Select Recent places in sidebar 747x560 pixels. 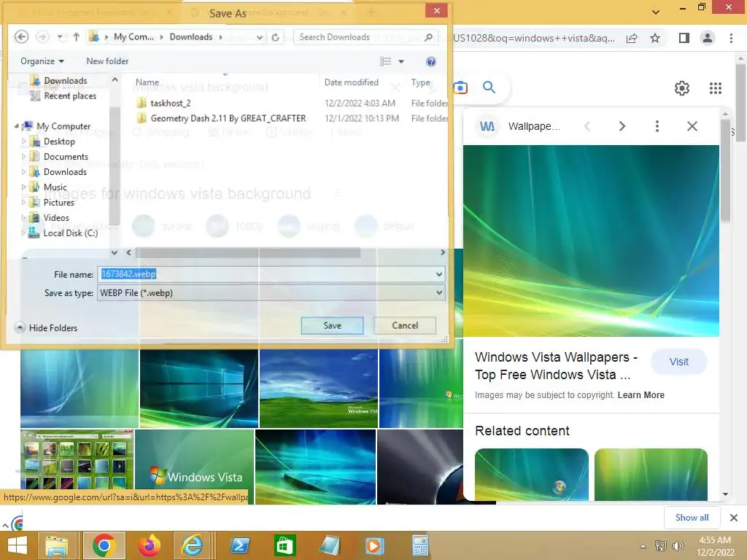(x=70, y=96)
